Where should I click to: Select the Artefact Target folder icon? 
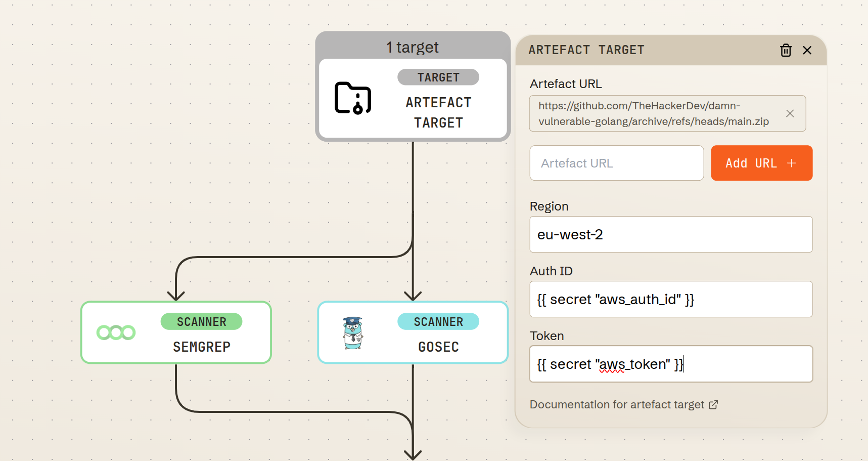click(353, 98)
